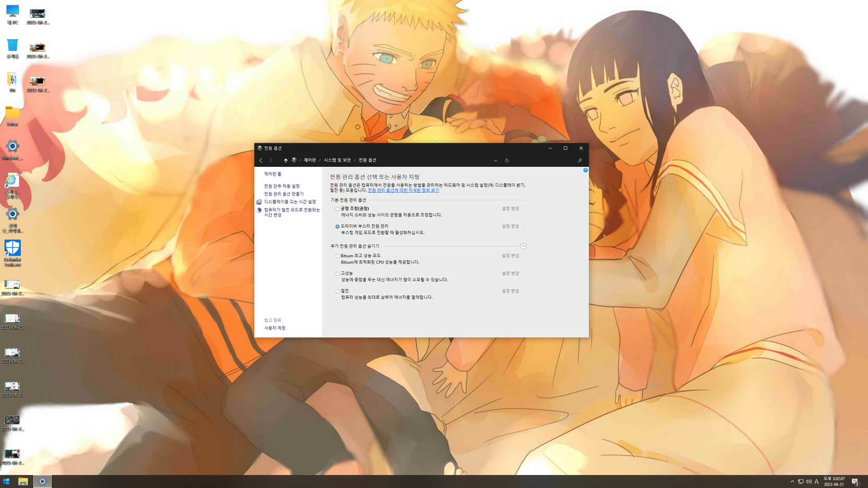Image resolution: width=868 pixels, height=488 pixels.
Task: Click 설정 변경 for 절전 plan
Action: [510, 291]
